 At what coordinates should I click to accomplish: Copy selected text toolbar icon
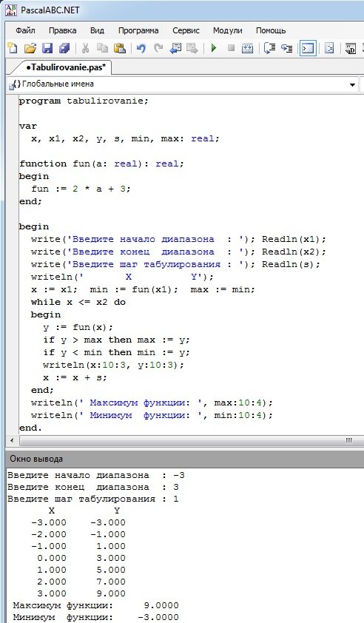point(103,49)
